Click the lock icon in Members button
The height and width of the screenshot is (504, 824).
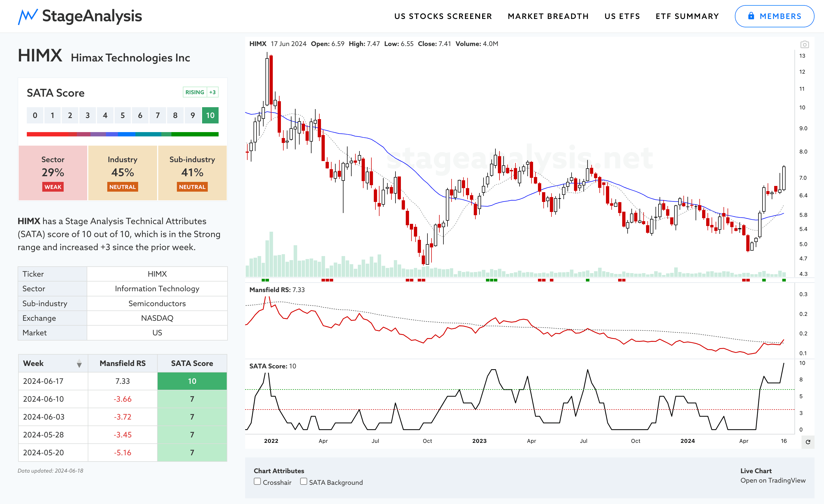[x=751, y=16]
